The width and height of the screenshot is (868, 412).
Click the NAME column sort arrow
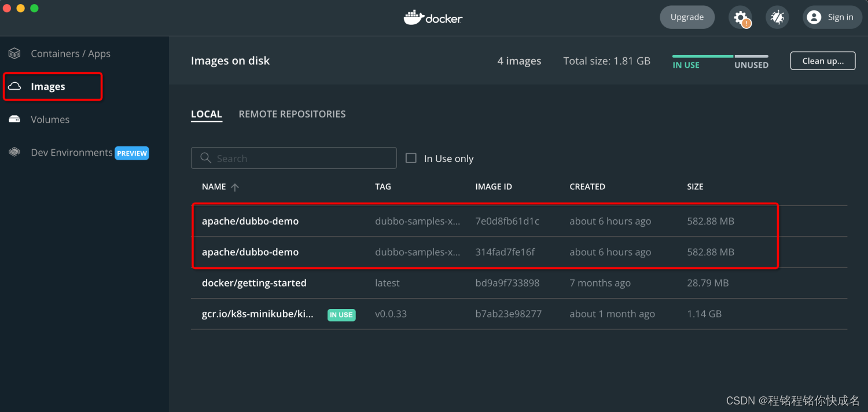(234, 187)
